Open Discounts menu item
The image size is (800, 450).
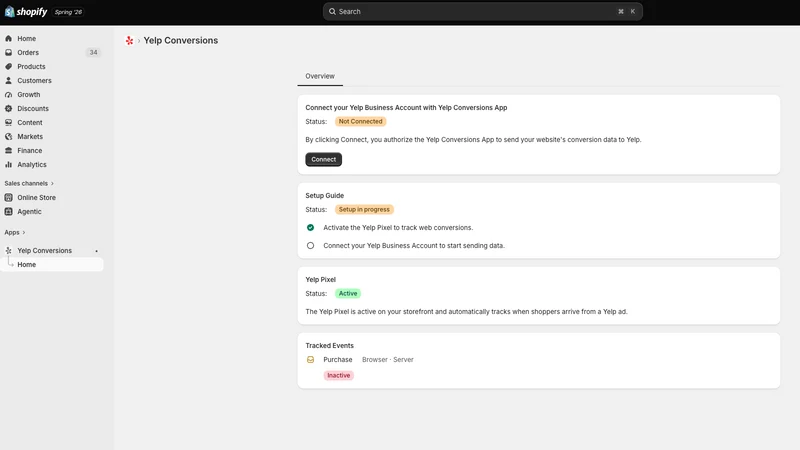tap(33, 109)
